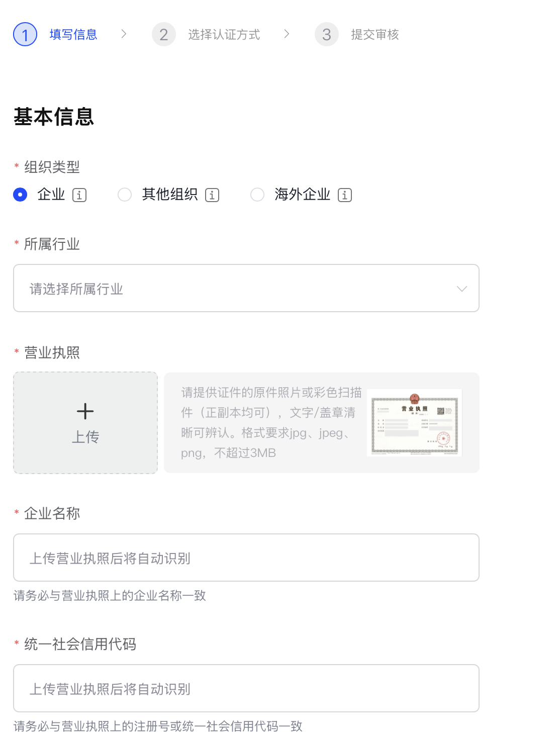The width and height of the screenshot is (560, 737).
Task: Click the 提交审核 step label
Action: tap(375, 34)
